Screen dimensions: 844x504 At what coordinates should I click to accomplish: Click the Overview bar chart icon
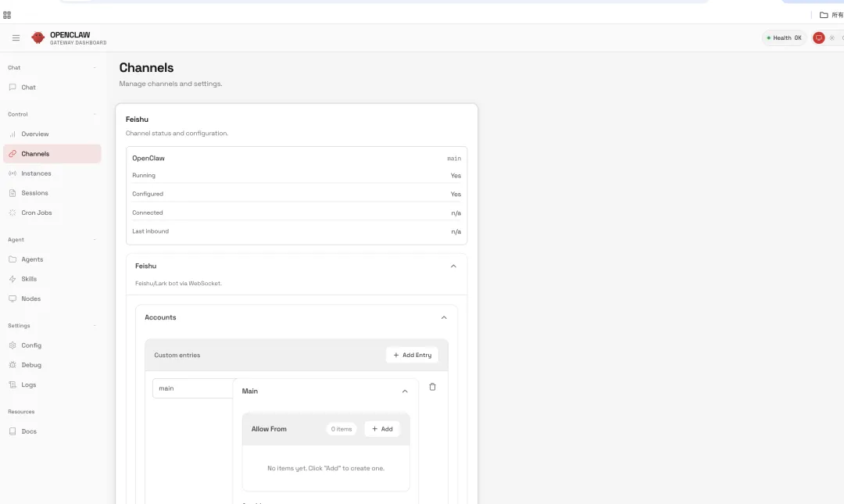tap(13, 134)
